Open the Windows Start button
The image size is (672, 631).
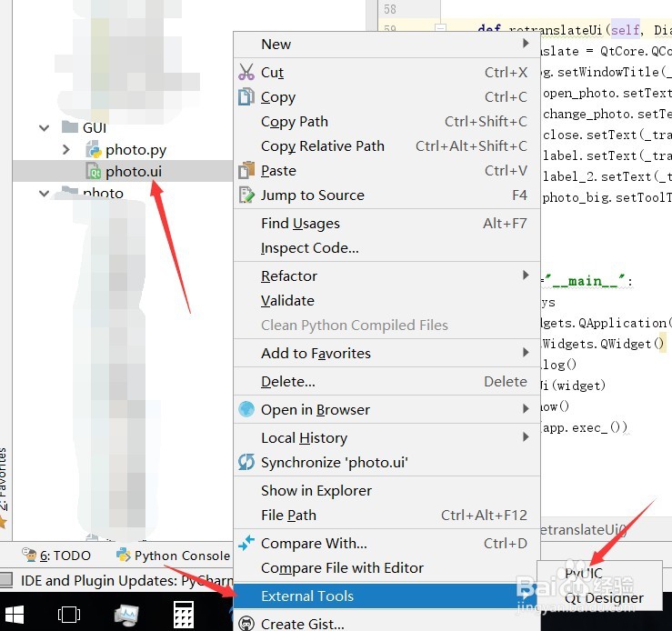(x=13, y=615)
